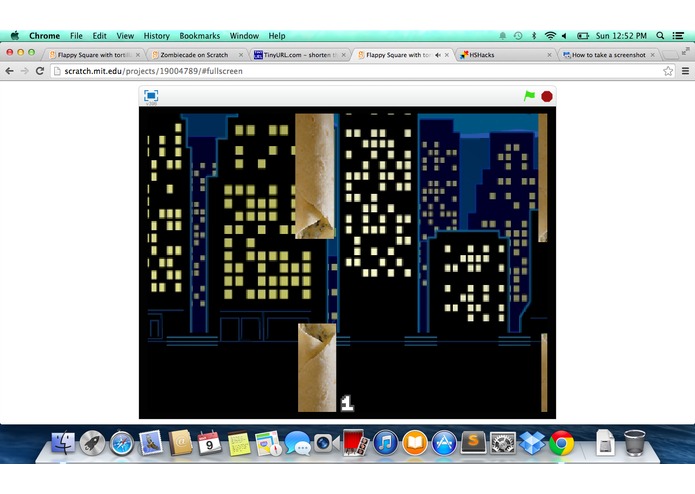Viewport: 695px width, 494px height.
Task: Open Spotlight search in the menu bar
Action: (660, 35)
